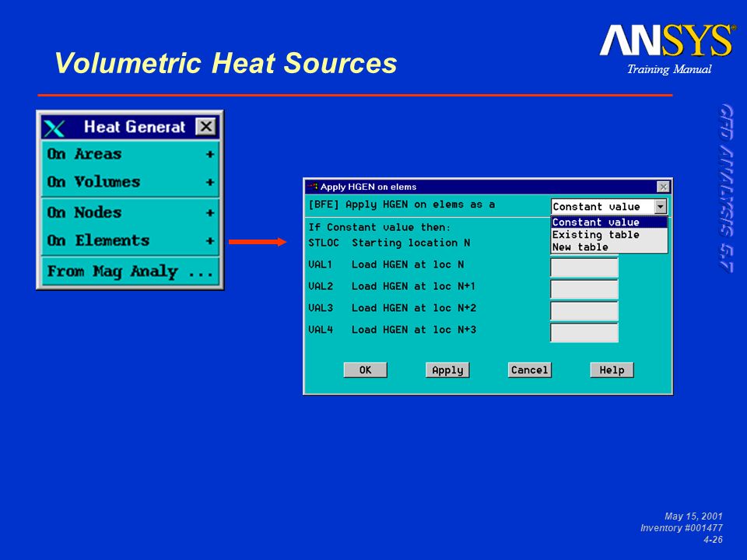Image resolution: width=747 pixels, height=560 pixels.
Task: Choose On Volumes in Heat Generat menu
Action: pos(130,182)
